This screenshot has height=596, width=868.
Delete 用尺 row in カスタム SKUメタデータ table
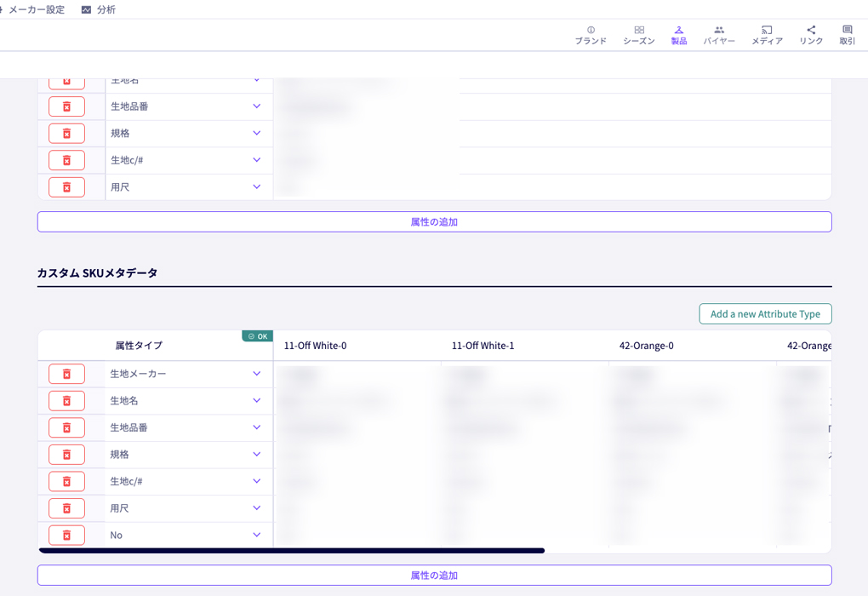[x=66, y=508]
